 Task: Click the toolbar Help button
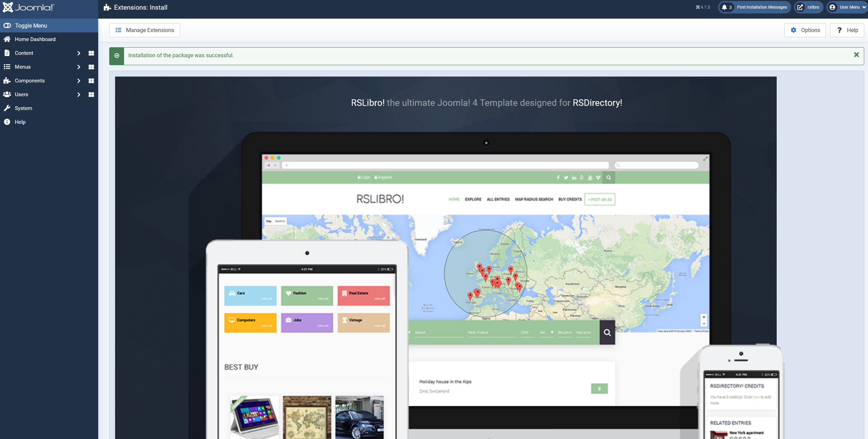[847, 30]
